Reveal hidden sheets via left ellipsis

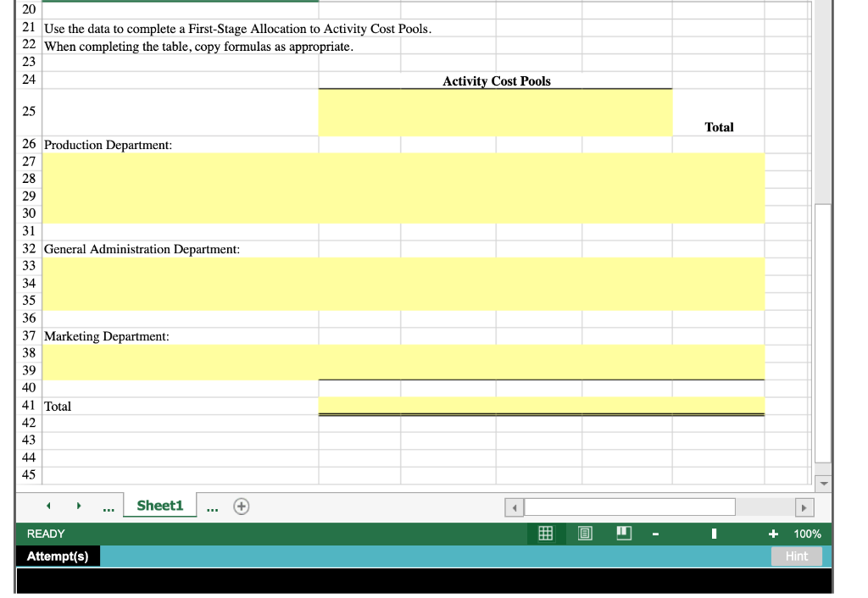[108, 505]
